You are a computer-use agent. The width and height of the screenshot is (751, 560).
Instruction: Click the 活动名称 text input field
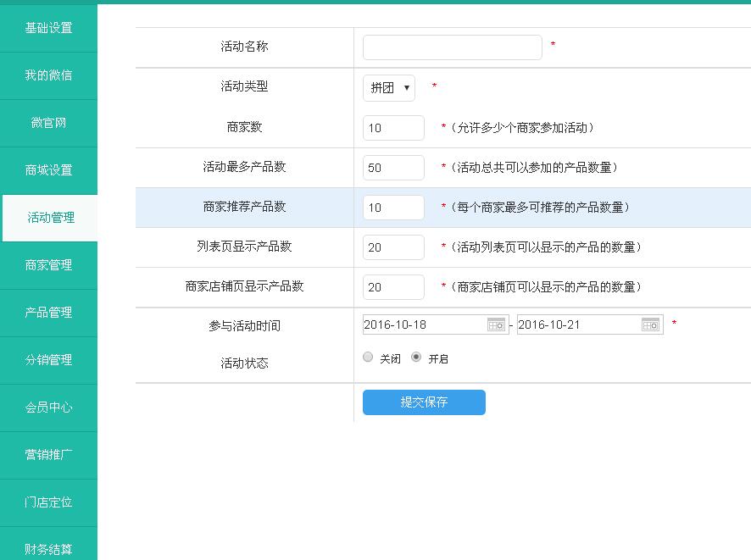tap(452, 47)
